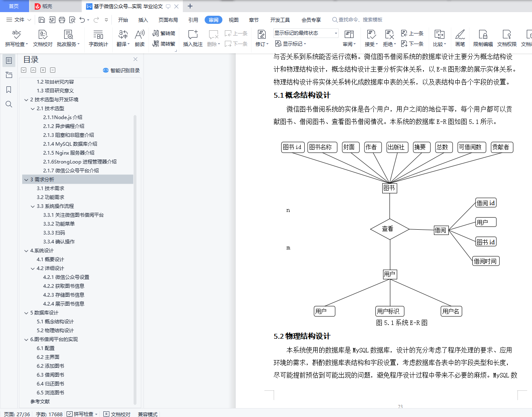The width and height of the screenshot is (532, 417).
Task: Switch to the 视图 ribbon tab
Action: tap(234, 20)
